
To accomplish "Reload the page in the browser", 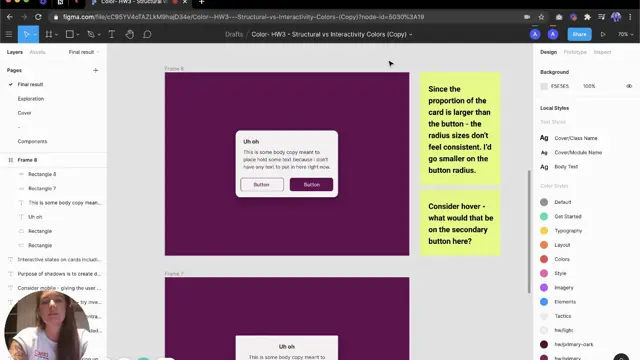I will pos(38,17).
